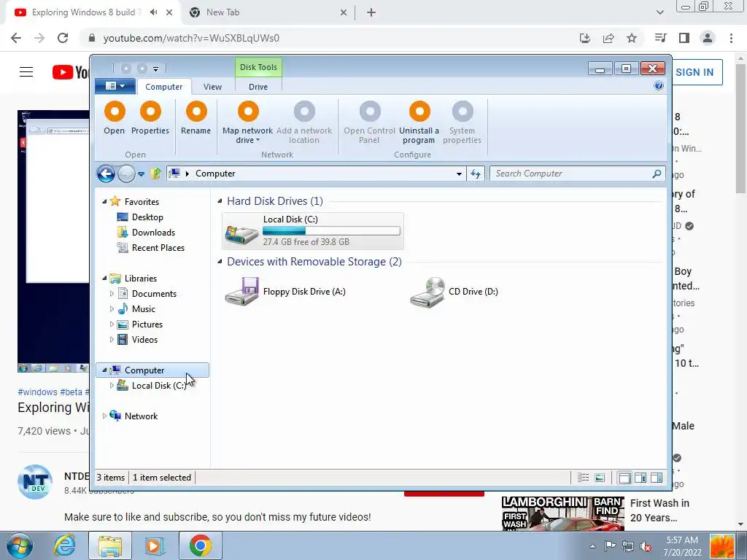Go back in Chrome browser
The width and height of the screenshot is (747, 560).
[16, 38]
